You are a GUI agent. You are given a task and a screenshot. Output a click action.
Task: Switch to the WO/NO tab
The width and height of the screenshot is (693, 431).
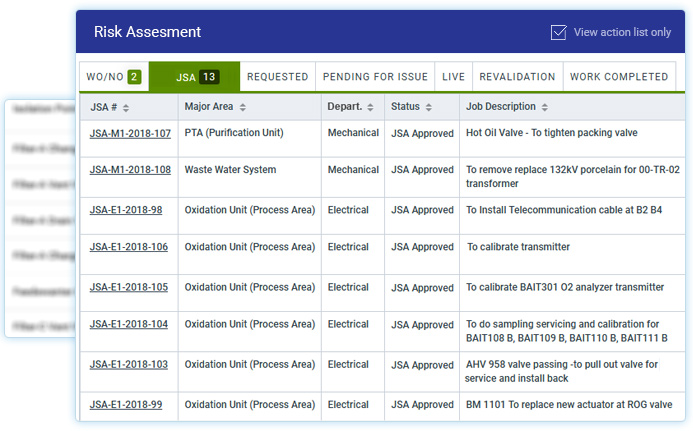(113, 77)
